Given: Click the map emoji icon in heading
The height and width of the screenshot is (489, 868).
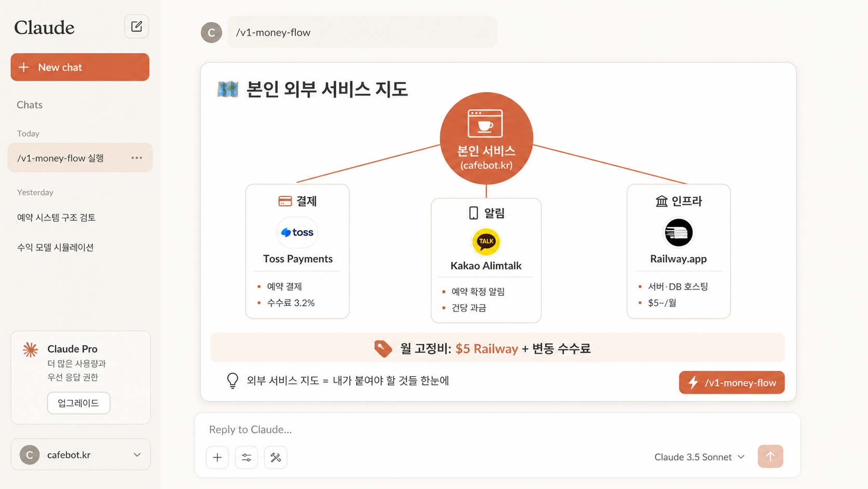Looking at the screenshot, I should pos(227,89).
